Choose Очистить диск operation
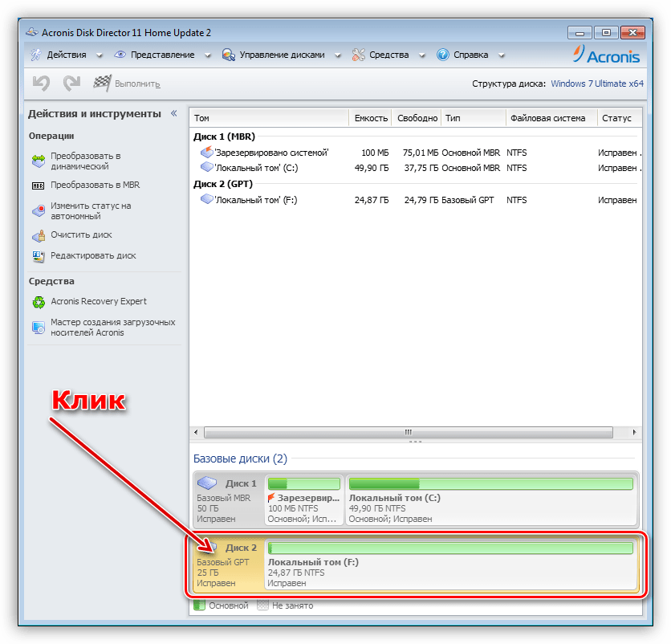The image size is (671, 644). point(81,234)
